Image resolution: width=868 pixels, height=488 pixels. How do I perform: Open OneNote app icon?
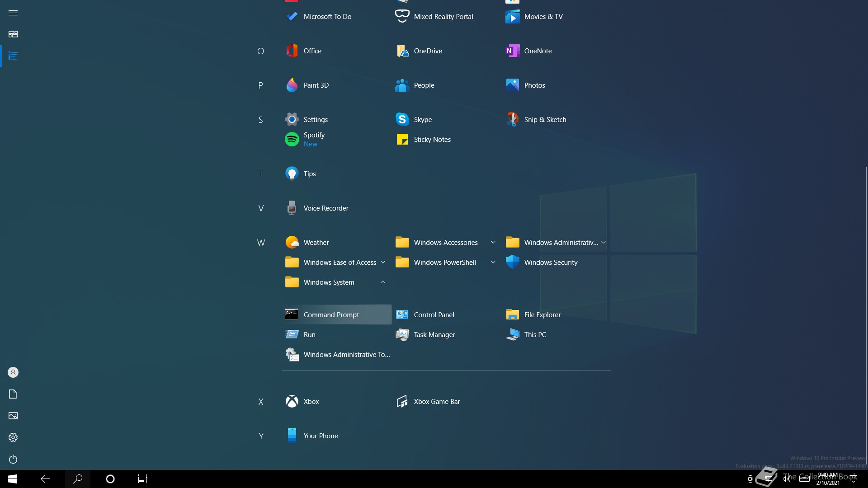[x=513, y=51]
